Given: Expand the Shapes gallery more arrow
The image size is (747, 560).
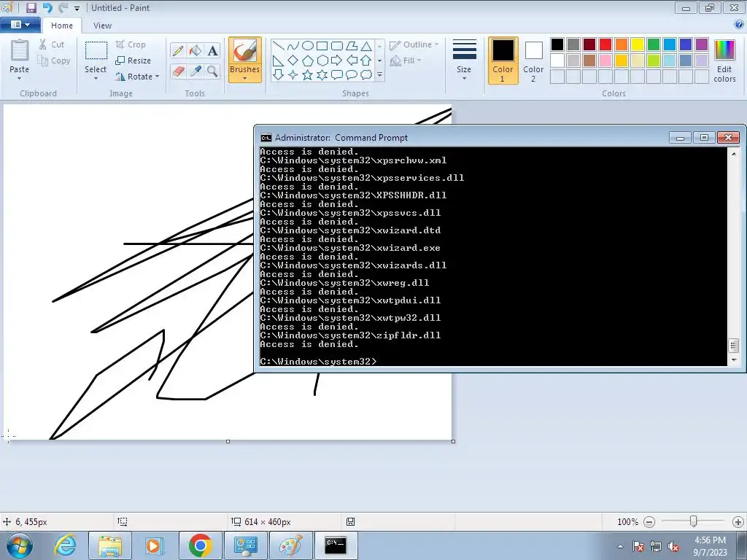Looking at the screenshot, I should click(379, 75).
